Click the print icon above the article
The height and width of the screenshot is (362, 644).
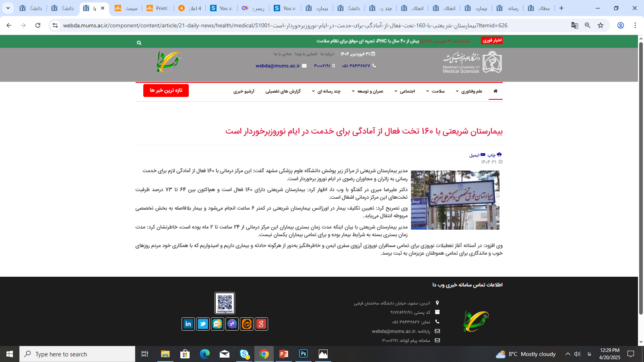click(x=499, y=155)
